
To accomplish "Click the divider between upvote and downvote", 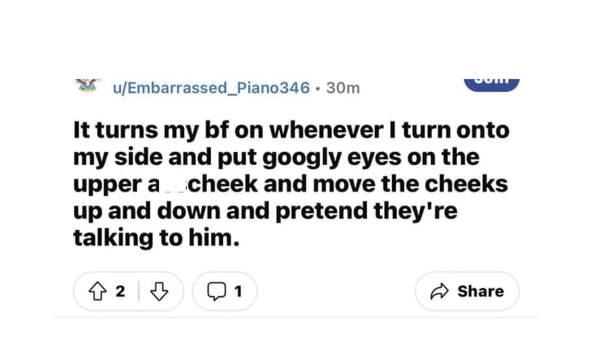I will tap(139, 291).
